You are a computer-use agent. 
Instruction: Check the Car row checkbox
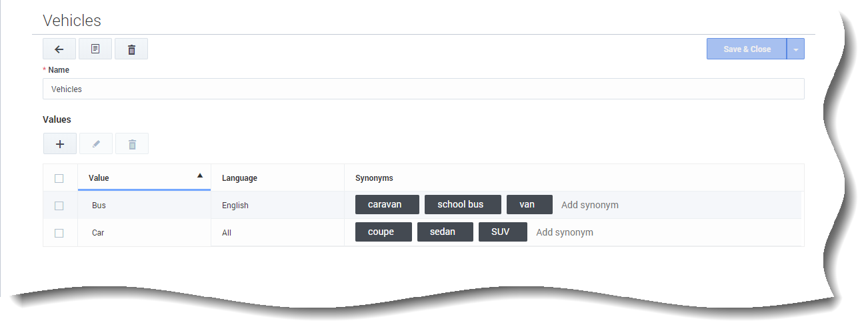point(59,233)
